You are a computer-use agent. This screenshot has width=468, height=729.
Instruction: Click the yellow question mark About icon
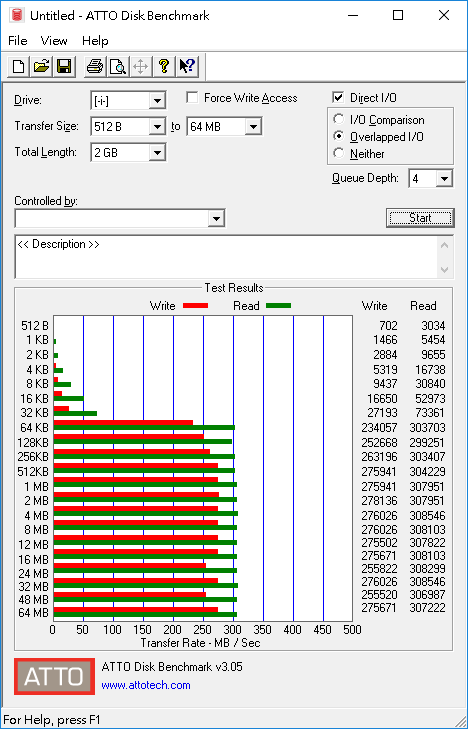click(163, 66)
